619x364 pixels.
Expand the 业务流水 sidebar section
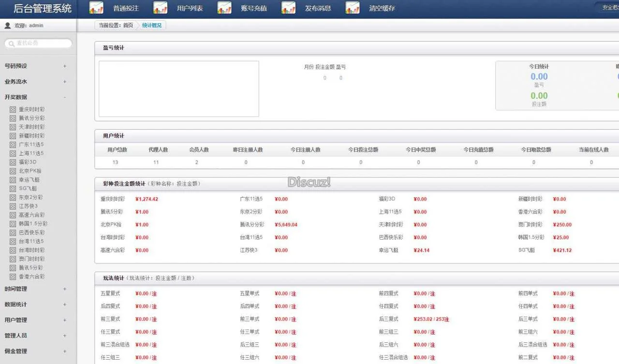[65, 82]
